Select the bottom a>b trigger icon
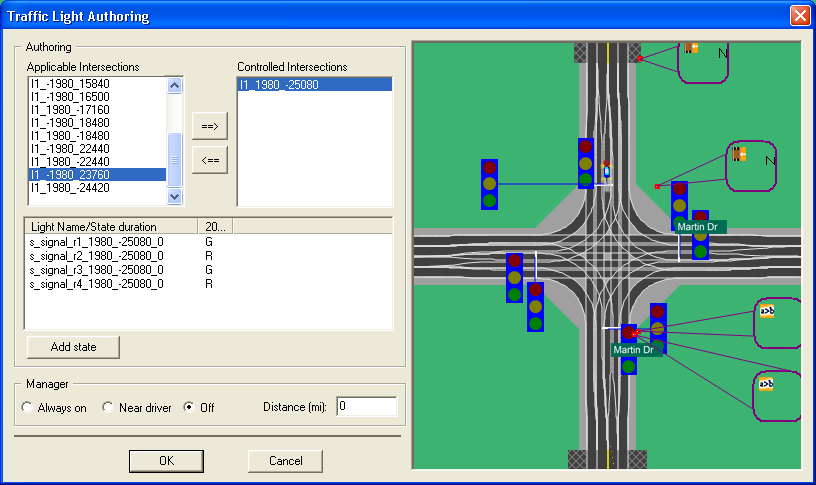This screenshot has width=816, height=485. 766,384
